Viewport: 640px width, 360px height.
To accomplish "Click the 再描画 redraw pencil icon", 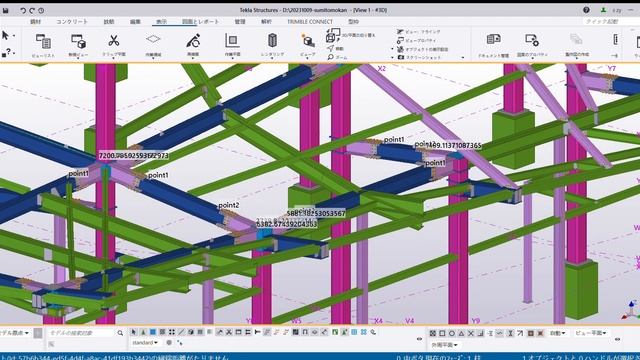I will [x=193, y=40].
